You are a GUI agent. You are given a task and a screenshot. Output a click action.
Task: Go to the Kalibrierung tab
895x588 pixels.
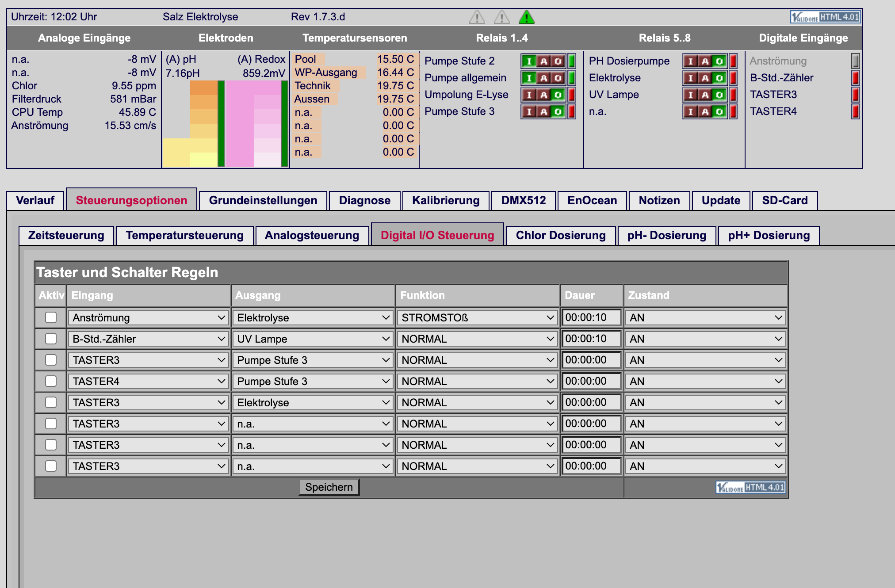pyautogui.click(x=446, y=200)
